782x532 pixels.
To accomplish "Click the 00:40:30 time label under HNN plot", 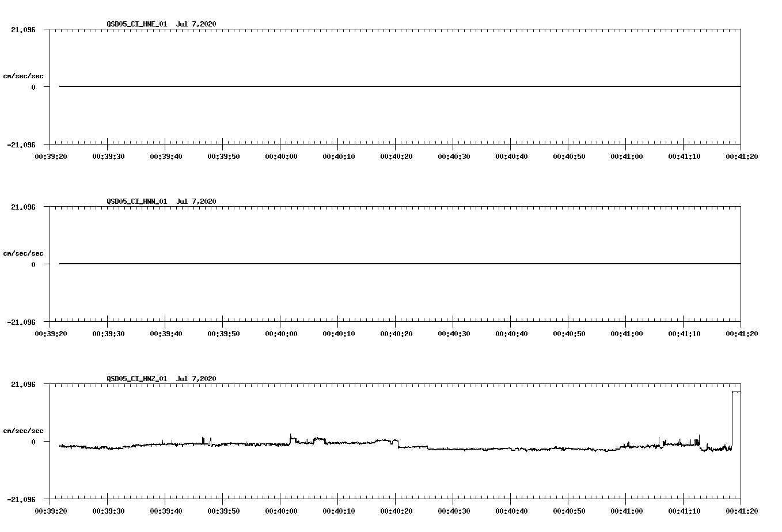I will [454, 333].
